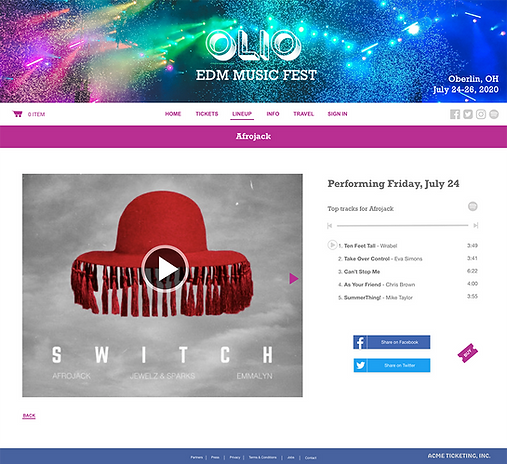
Task: Click the OLIO festival logo
Action: 253,46
